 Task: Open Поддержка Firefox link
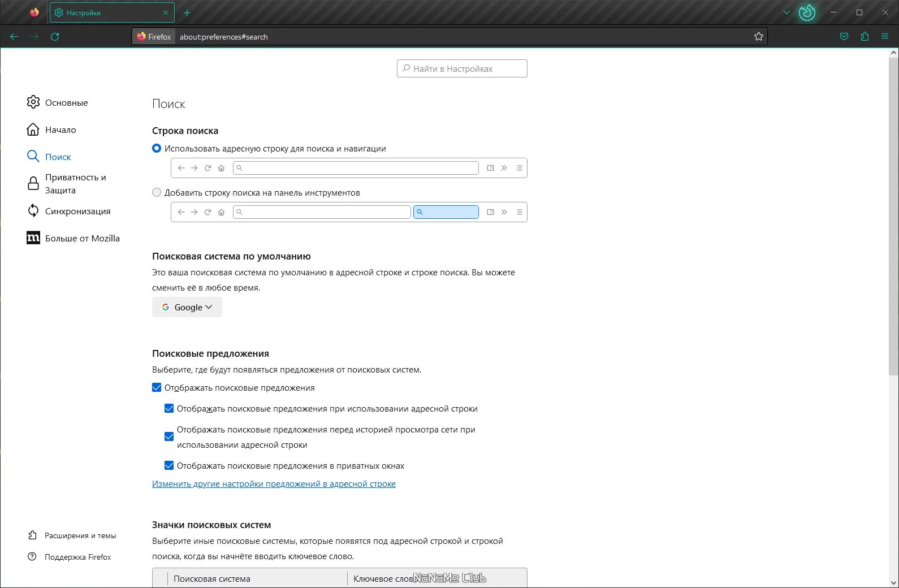(78, 557)
